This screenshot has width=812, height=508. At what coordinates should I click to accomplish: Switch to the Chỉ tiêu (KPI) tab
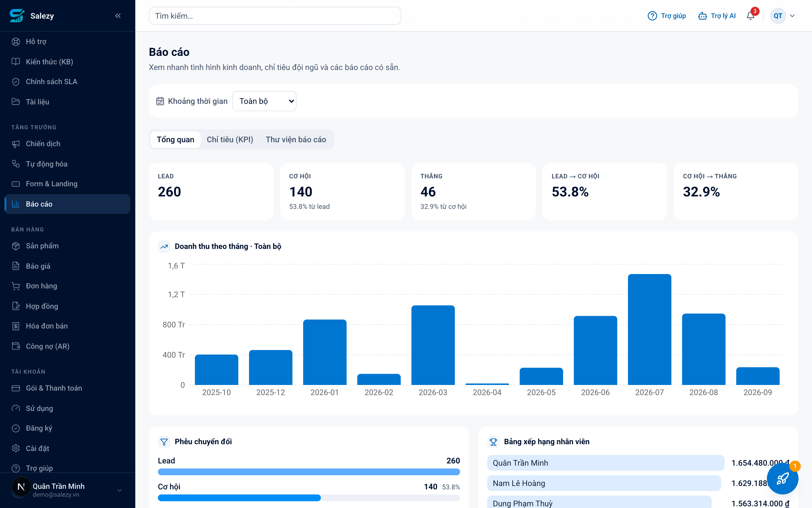(230, 139)
